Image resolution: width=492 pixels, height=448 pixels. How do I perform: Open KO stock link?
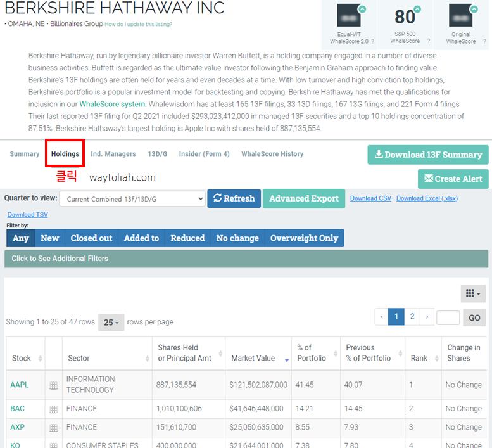(x=15, y=445)
